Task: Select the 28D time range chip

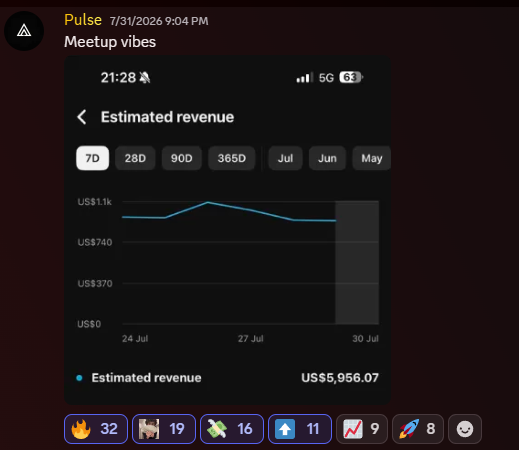Action: click(135, 158)
